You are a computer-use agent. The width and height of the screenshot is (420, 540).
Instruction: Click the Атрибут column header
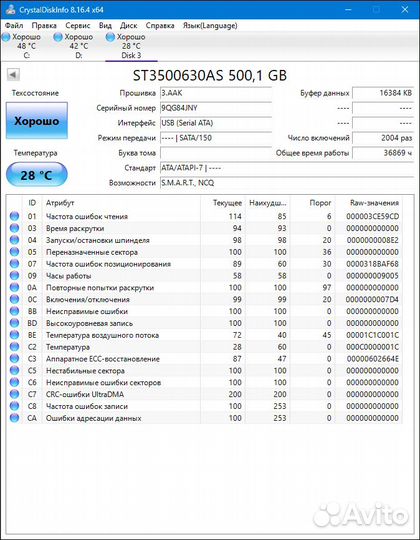pyautogui.click(x=121, y=203)
